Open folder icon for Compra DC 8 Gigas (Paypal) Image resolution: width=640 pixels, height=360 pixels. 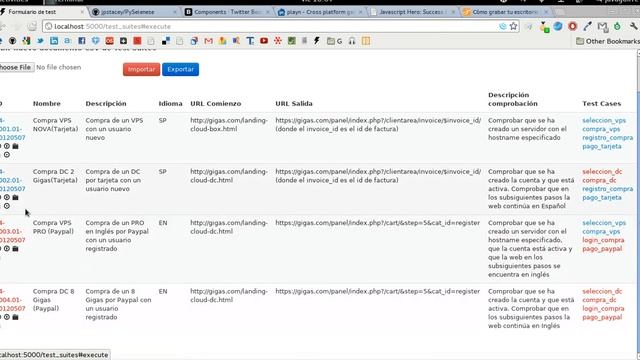coord(16,317)
